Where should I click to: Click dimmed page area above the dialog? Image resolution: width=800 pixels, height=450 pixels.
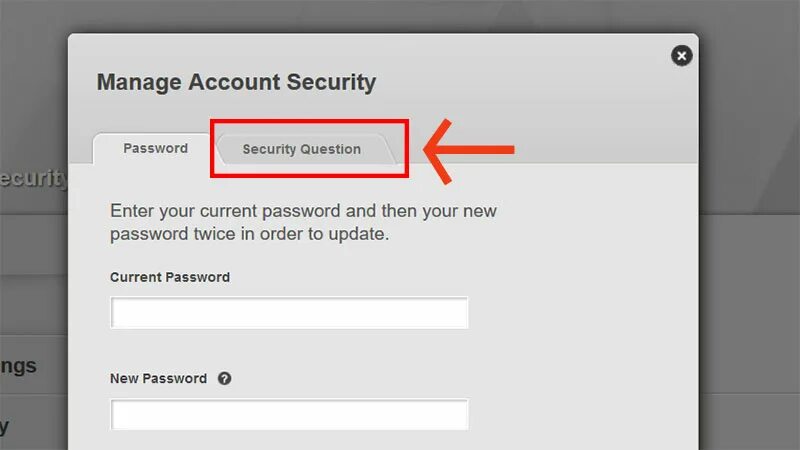(x=383, y=15)
